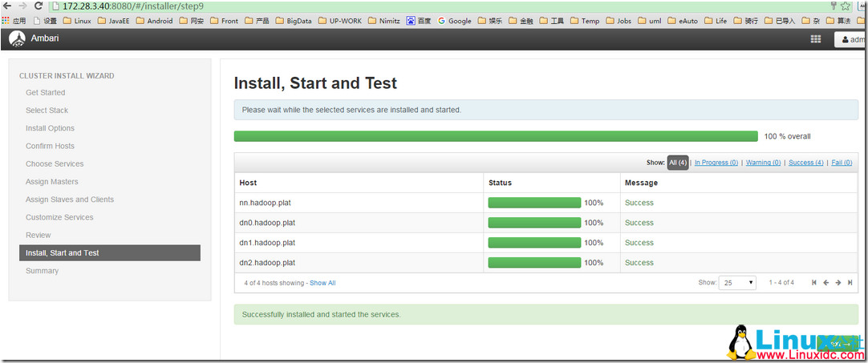Image resolution: width=868 pixels, height=363 pixels.
Task: Click the Host column header
Action: pos(248,183)
